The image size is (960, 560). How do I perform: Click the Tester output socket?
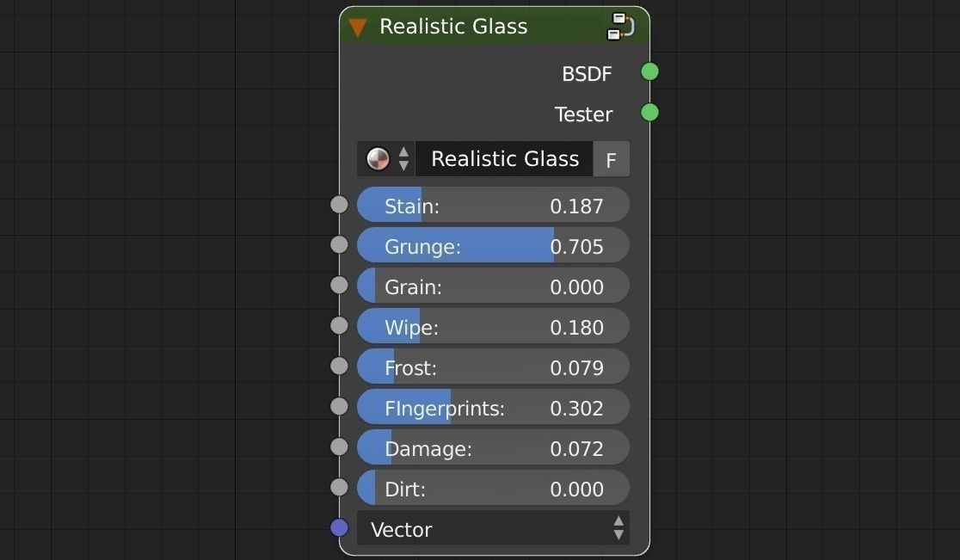pyautogui.click(x=649, y=112)
